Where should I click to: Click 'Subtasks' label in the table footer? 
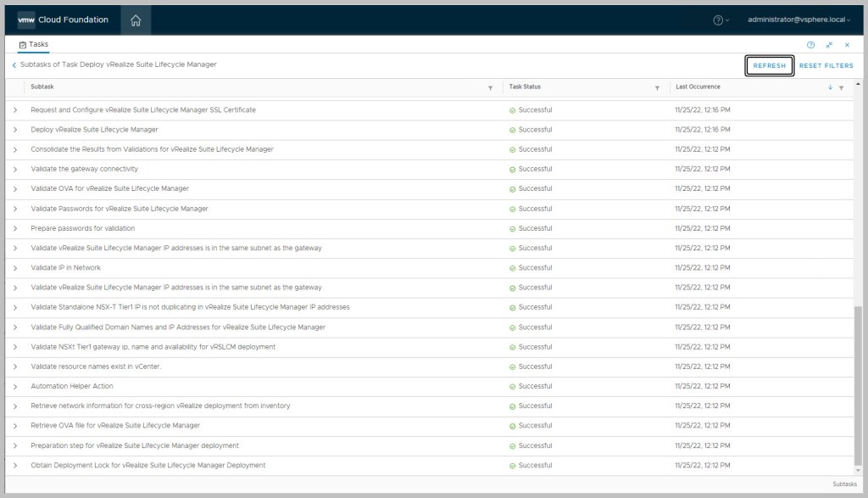(844, 484)
